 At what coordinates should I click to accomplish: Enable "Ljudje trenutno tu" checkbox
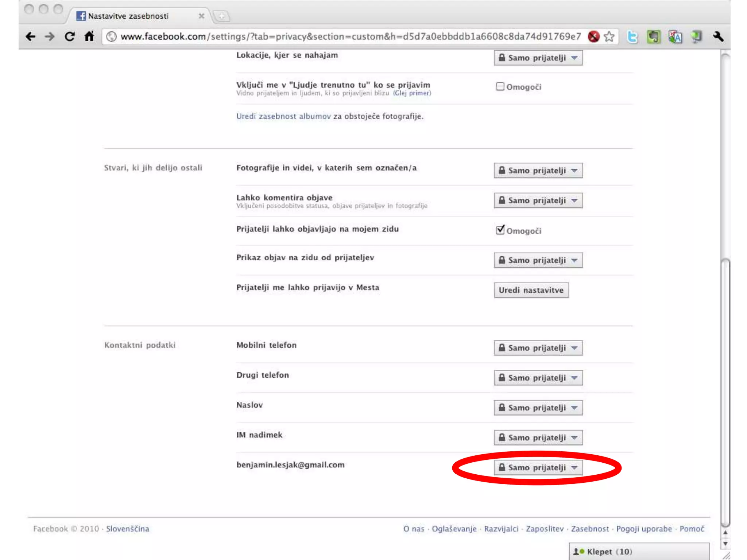pyautogui.click(x=500, y=86)
